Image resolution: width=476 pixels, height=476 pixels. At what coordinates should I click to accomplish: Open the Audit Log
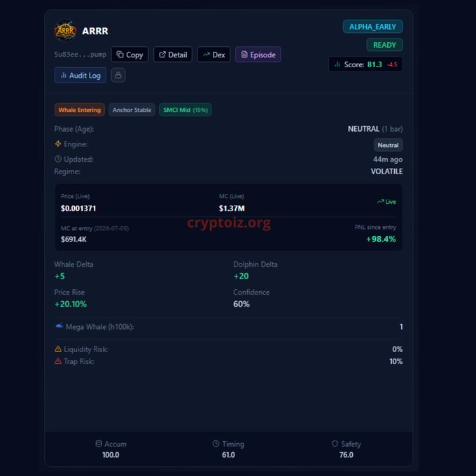coord(80,76)
